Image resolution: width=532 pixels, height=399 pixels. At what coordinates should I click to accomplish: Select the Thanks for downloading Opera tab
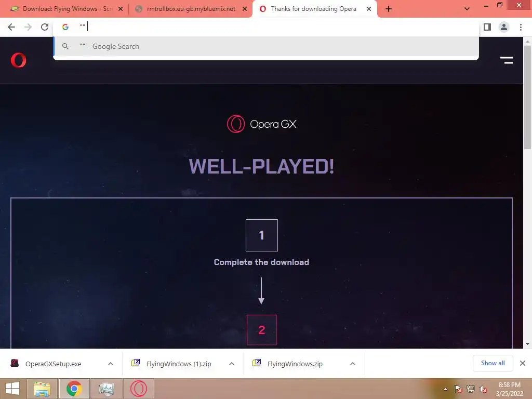pyautogui.click(x=314, y=9)
